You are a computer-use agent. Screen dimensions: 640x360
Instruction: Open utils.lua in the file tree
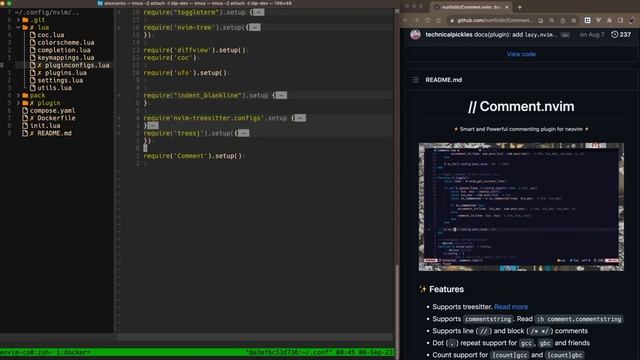click(x=54, y=88)
